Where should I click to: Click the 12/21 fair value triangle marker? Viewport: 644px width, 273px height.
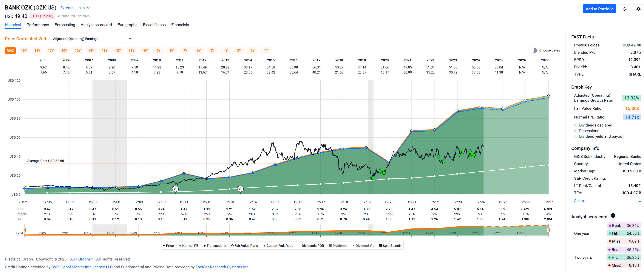click(x=412, y=131)
